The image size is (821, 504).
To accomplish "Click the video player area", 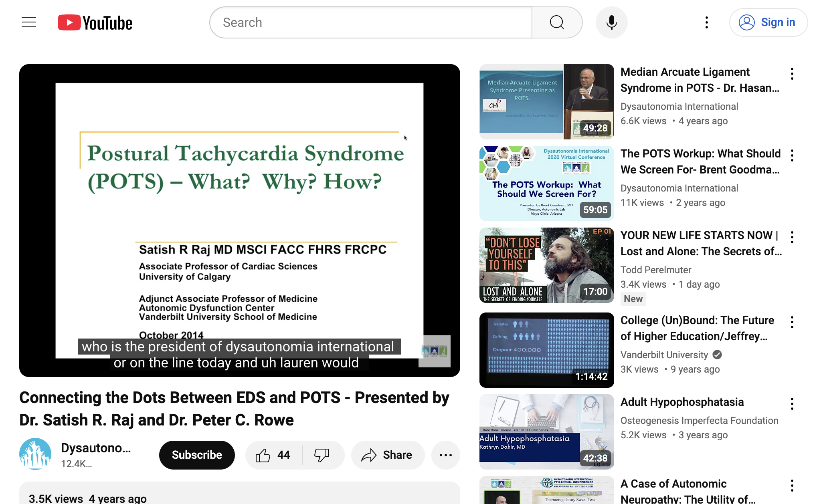I will coord(240,220).
